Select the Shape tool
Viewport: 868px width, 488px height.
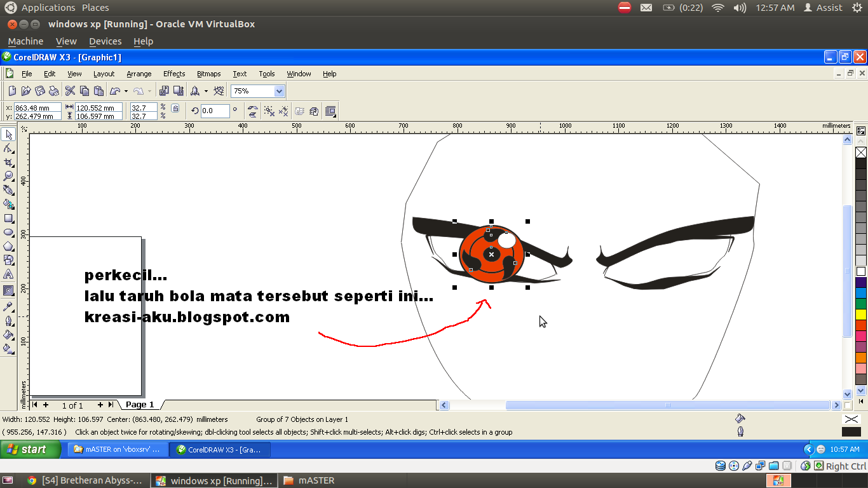[8, 148]
